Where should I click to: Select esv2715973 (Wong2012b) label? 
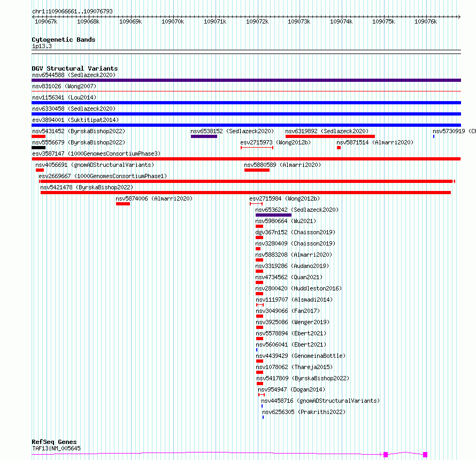[275, 142]
